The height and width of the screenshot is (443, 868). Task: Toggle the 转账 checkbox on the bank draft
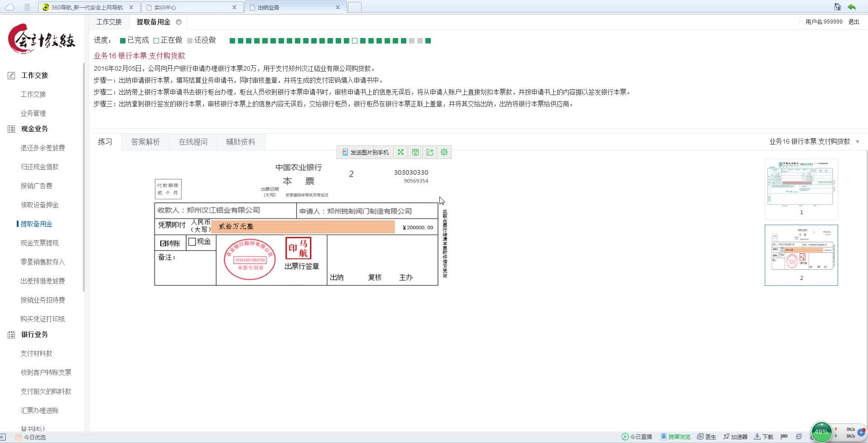click(x=163, y=243)
